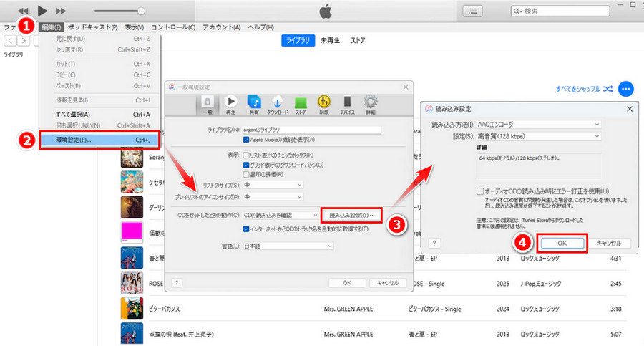Switch to the ストア tab
Screen dimensions: 644x346
pos(358,40)
